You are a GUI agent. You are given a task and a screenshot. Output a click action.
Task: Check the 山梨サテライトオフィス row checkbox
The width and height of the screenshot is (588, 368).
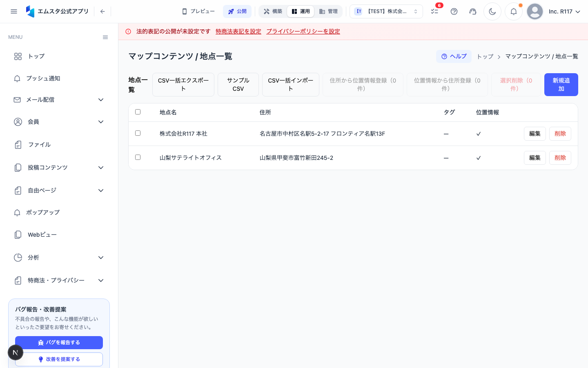coord(138,157)
